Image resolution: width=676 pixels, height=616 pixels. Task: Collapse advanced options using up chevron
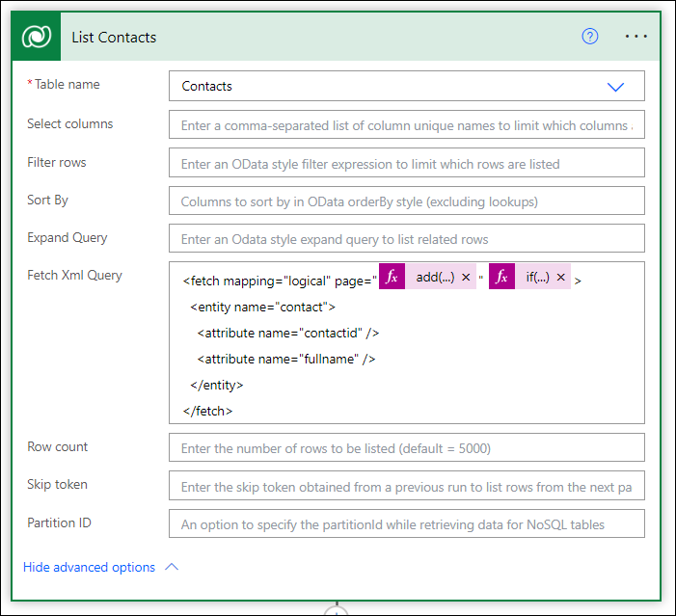click(172, 567)
